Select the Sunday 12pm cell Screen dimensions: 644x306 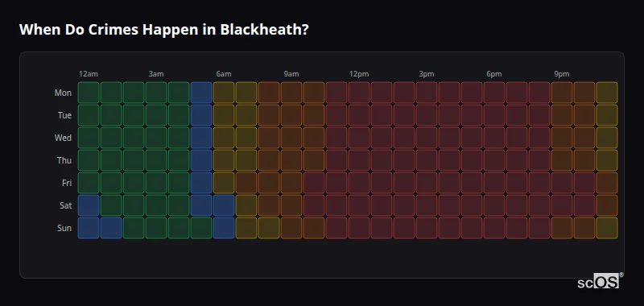click(359, 228)
